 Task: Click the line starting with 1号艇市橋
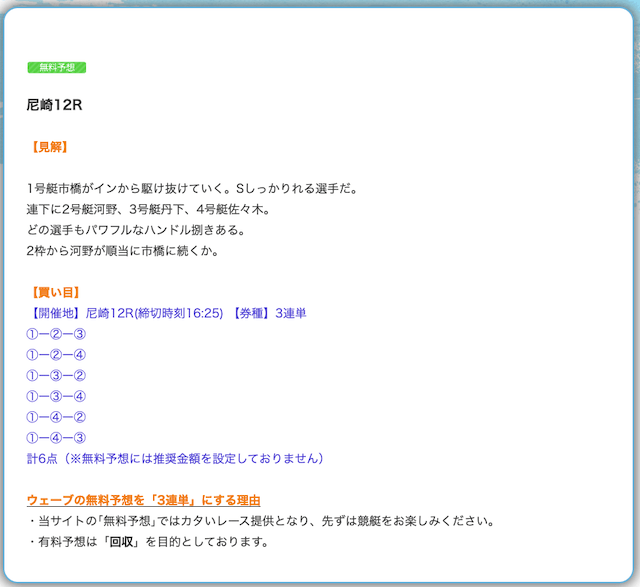[x=192, y=188]
